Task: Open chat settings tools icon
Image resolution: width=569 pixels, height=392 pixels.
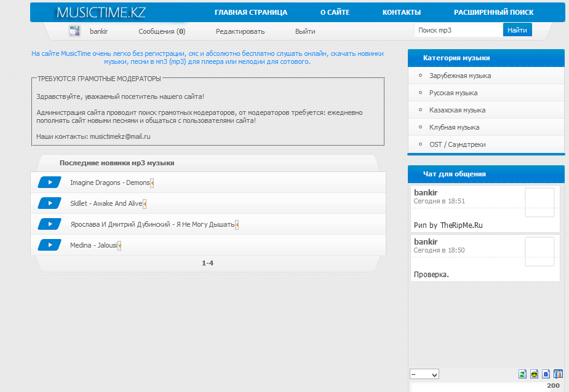Action: point(558,374)
